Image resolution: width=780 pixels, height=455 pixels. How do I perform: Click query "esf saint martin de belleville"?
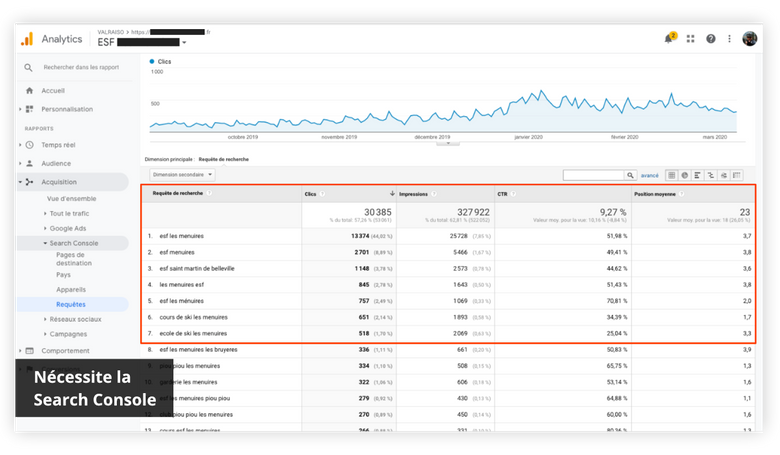click(x=196, y=269)
